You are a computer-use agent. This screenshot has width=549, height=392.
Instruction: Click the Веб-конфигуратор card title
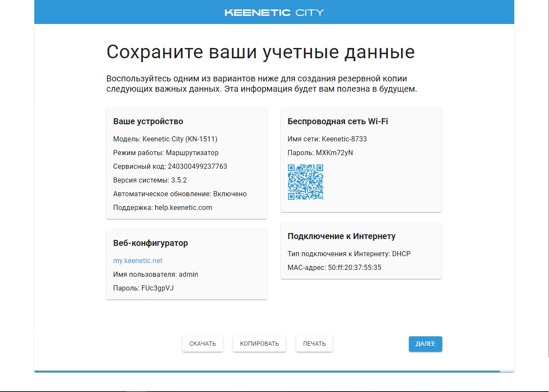point(150,243)
